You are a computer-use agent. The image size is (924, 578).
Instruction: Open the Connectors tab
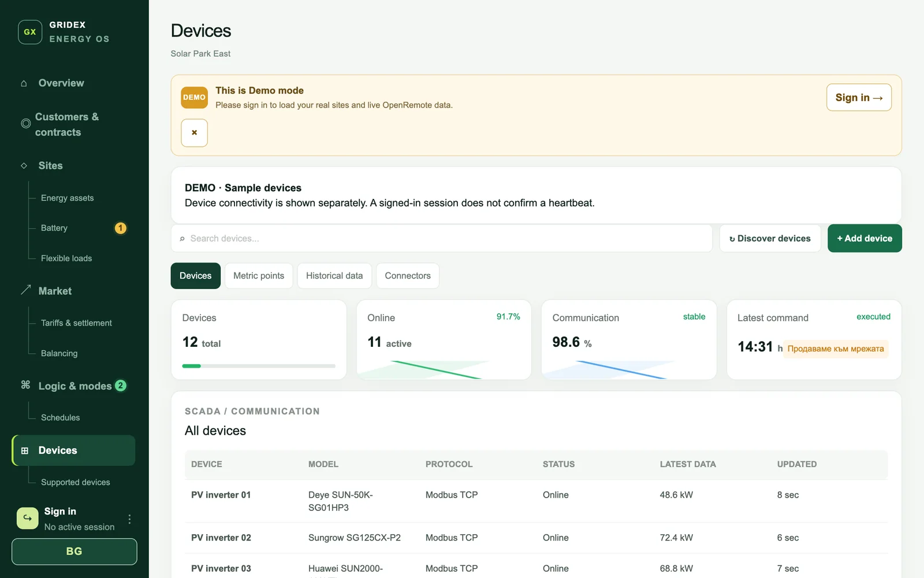[408, 276]
